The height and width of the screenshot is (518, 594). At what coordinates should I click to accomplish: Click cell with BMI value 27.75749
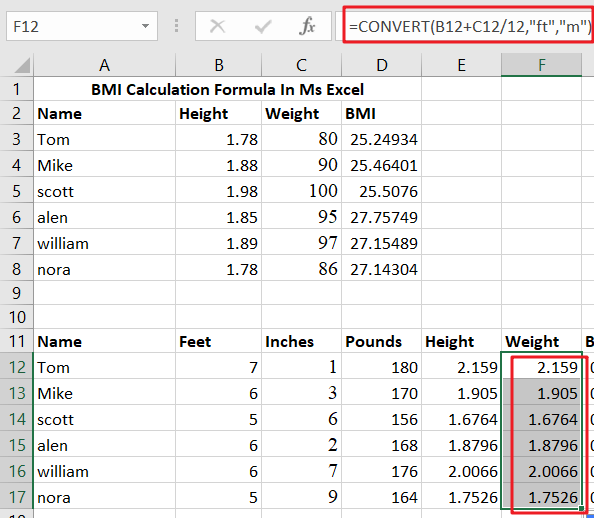point(381,217)
